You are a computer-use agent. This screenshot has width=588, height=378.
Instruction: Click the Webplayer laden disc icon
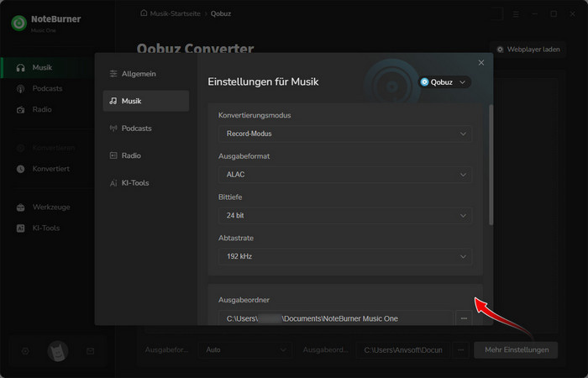[x=500, y=50]
